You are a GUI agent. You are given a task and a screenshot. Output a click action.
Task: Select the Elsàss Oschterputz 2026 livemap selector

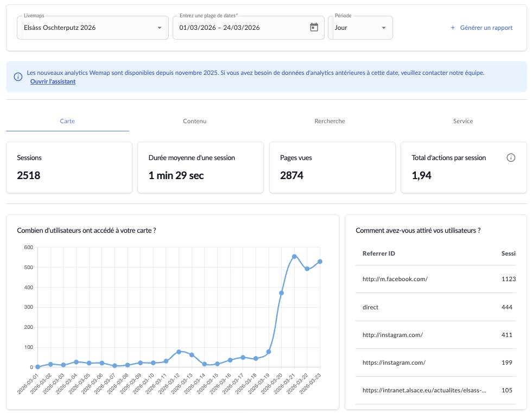click(87, 28)
